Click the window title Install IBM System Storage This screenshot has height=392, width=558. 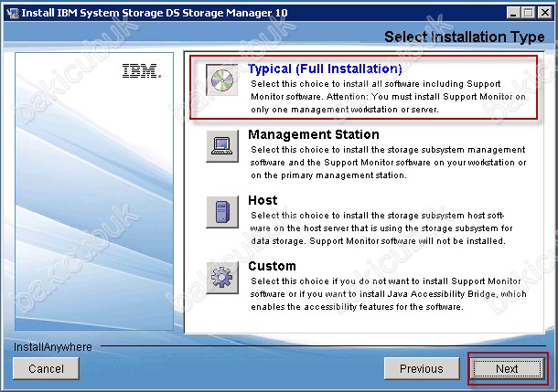click(155, 13)
